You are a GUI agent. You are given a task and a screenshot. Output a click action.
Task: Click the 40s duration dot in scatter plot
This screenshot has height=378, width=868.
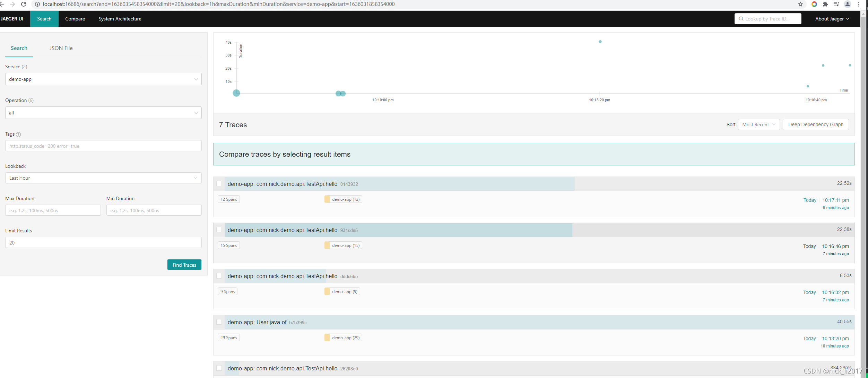600,42
